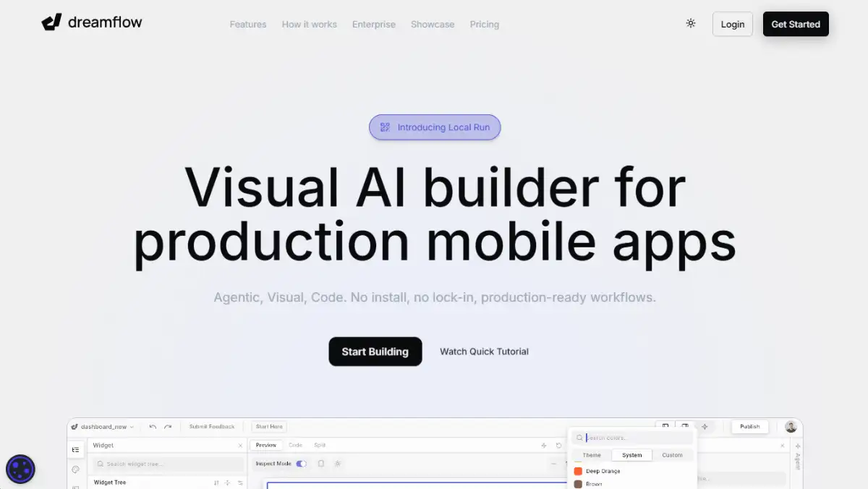This screenshot has width=868, height=489.
Task: Close the Widget panel
Action: point(240,446)
